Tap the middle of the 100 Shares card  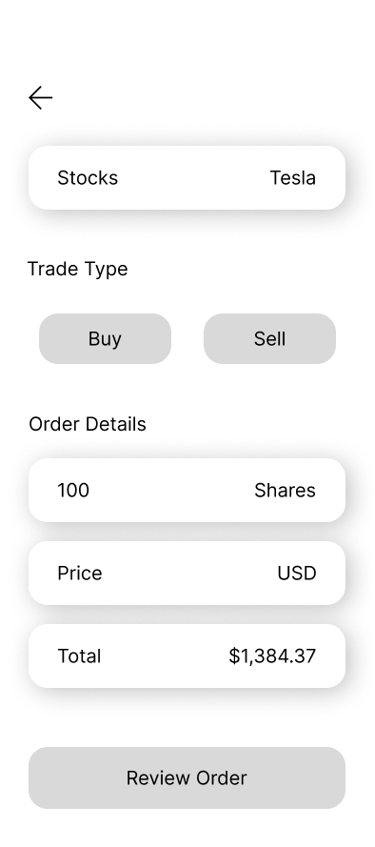[x=187, y=490]
